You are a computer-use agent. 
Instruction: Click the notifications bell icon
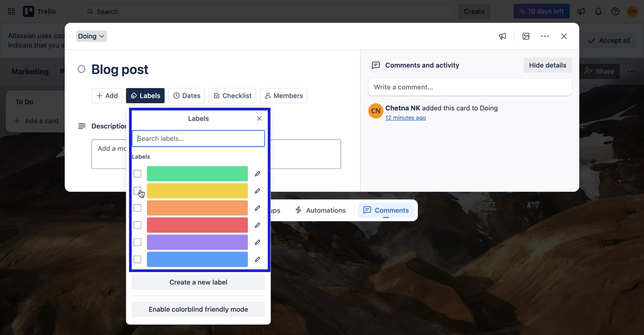pos(598,11)
